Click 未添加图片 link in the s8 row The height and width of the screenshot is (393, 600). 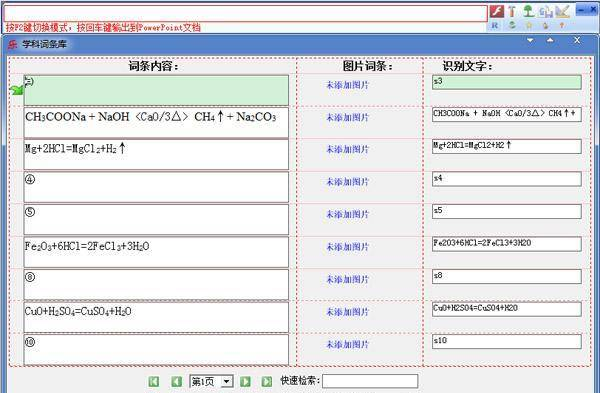pyautogui.click(x=347, y=280)
